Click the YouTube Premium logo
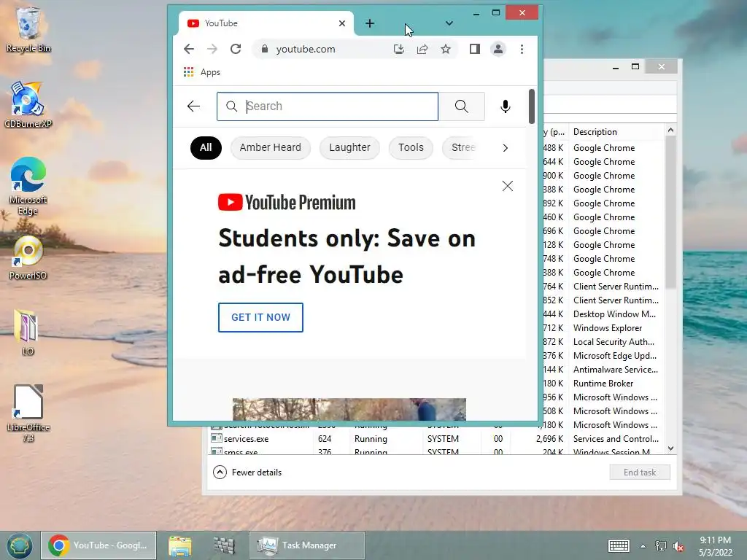 click(x=287, y=203)
